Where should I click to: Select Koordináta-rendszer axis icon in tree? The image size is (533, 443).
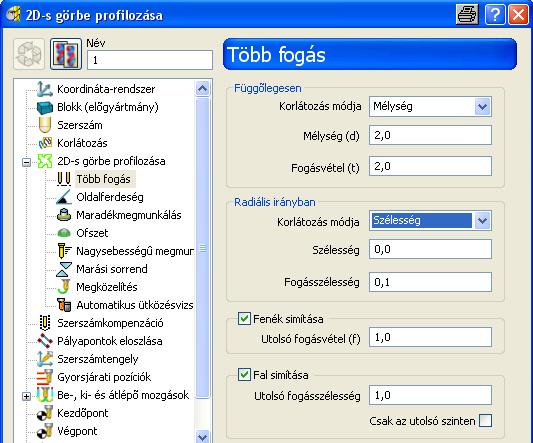[45, 89]
